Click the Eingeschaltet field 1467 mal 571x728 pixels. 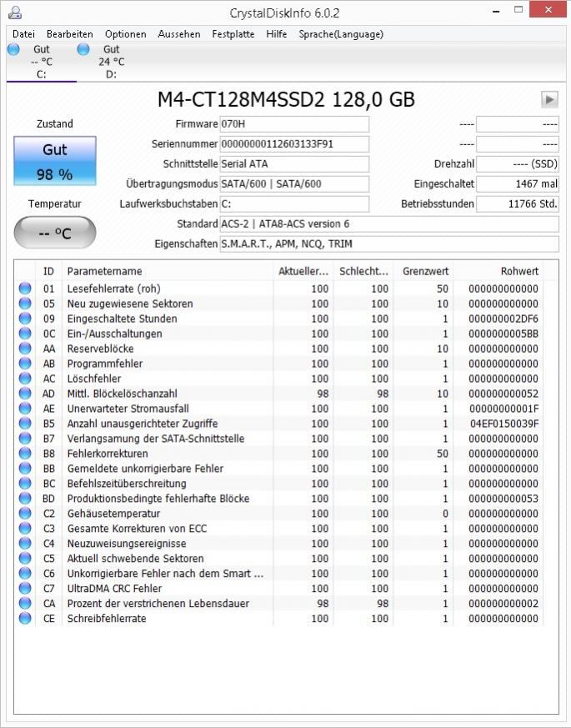[x=518, y=183]
